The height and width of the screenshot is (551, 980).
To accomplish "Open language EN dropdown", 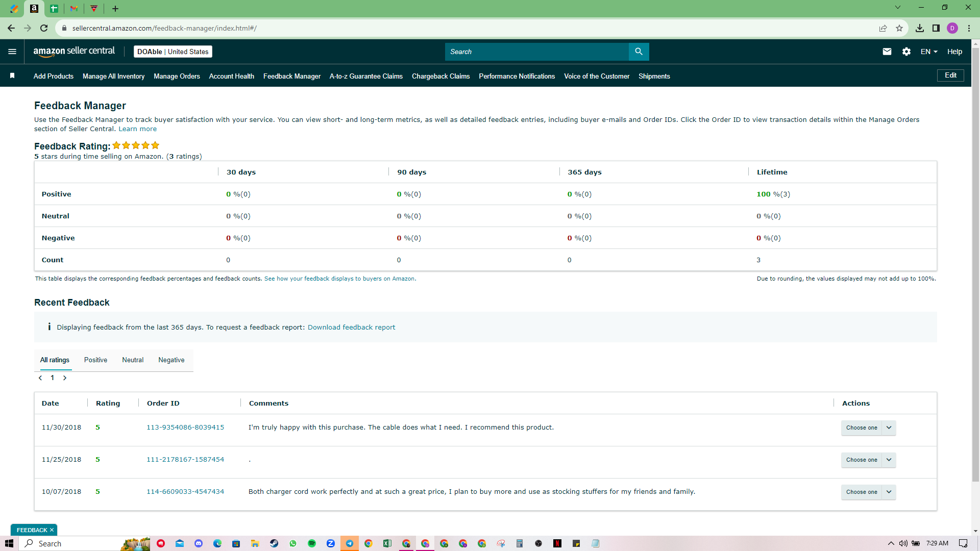I will point(929,52).
